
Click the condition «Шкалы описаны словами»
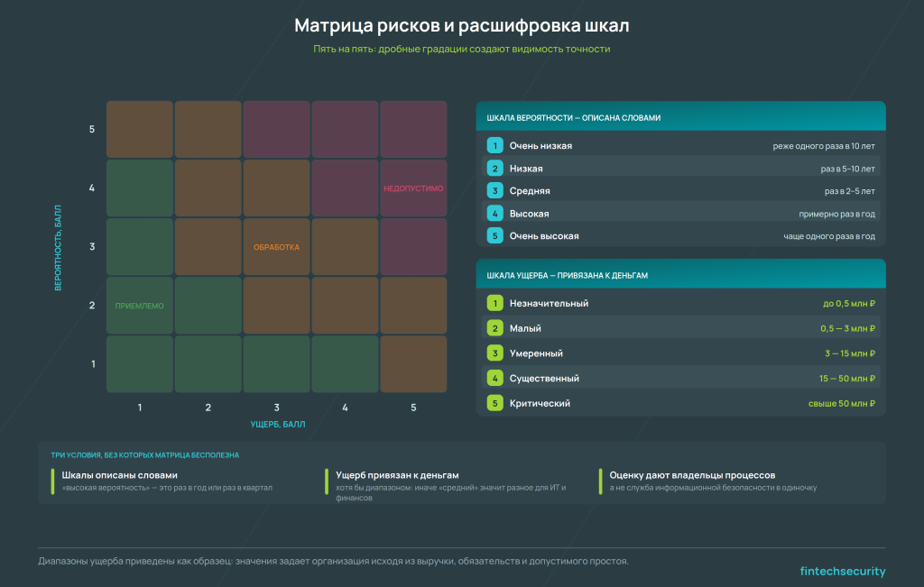[120, 475]
